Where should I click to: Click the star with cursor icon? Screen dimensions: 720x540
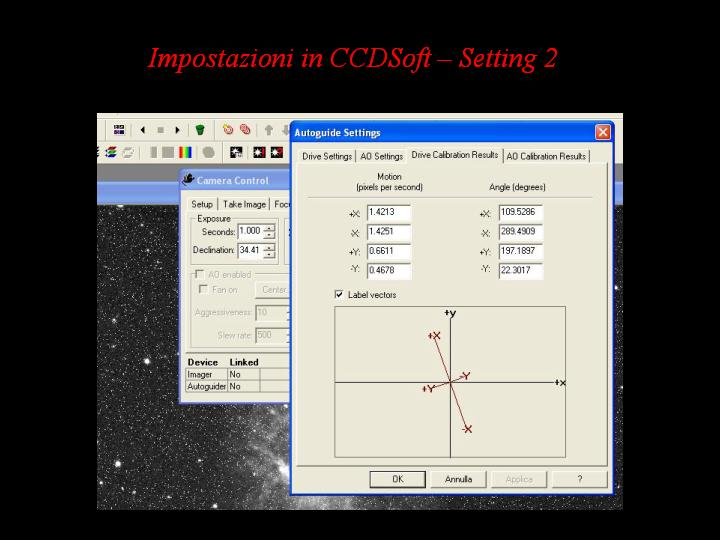236,152
